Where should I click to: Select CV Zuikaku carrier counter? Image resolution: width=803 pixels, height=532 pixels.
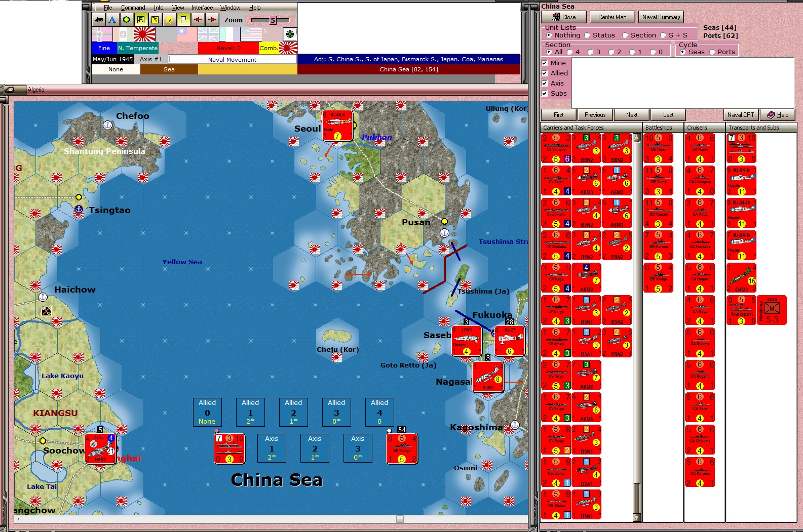point(556,214)
